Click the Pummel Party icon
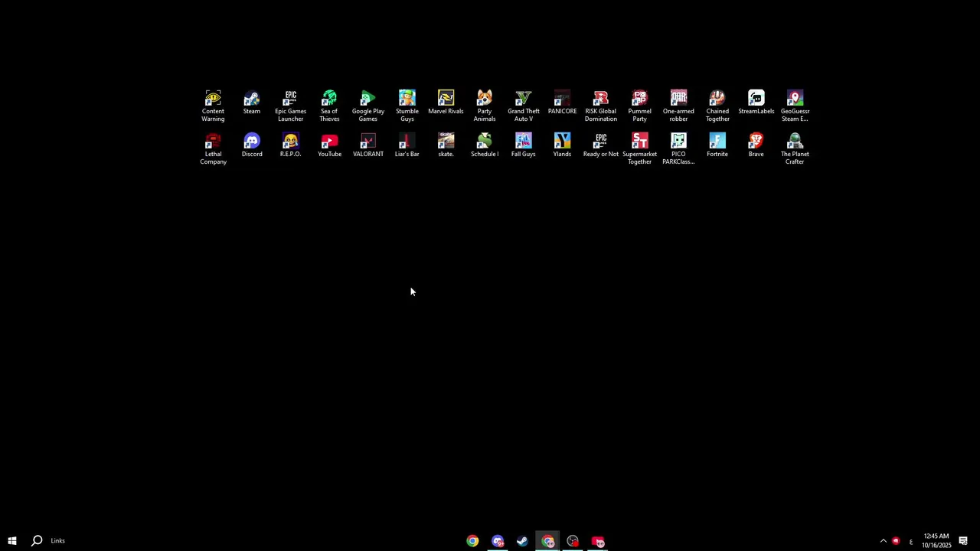The image size is (980, 551). [639, 106]
